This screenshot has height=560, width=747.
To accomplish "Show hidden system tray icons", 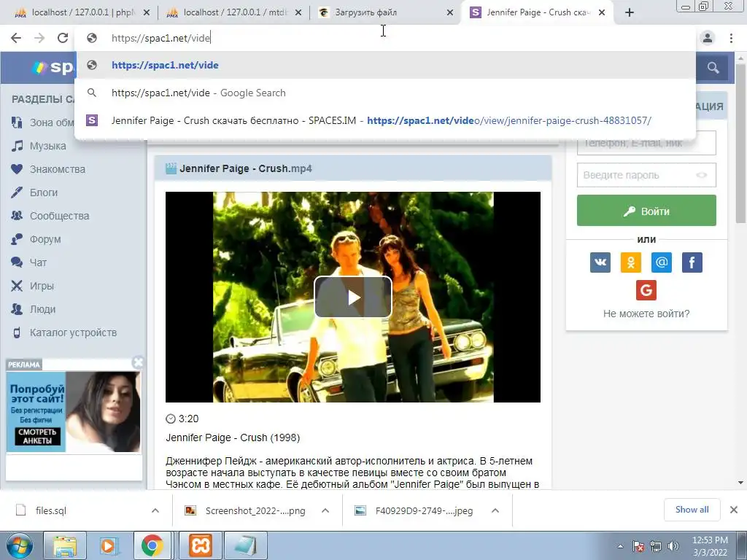I will tap(620, 546).
